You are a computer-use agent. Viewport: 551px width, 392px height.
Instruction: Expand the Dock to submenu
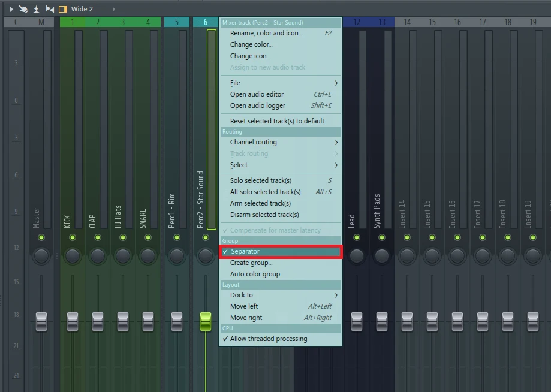[x=281, y=295]
